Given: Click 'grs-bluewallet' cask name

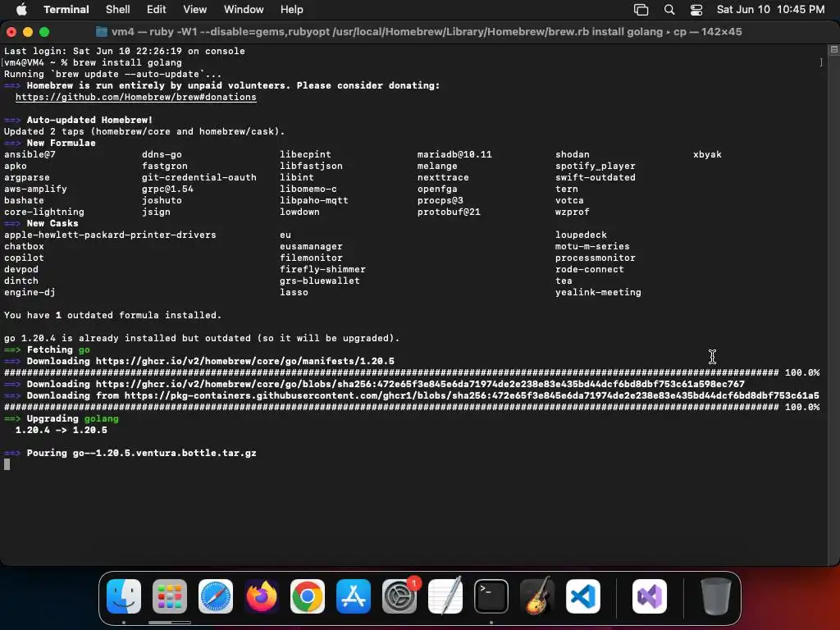Looking at the screenshot, I should point(319,281).
